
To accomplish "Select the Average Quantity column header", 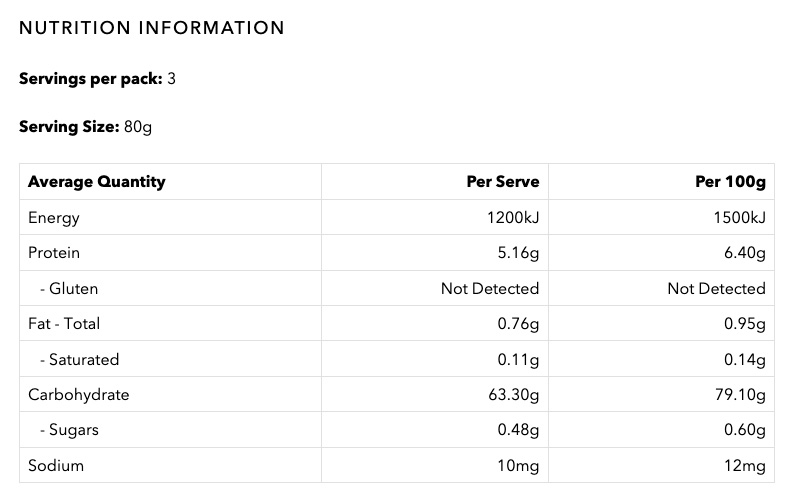I will click(97, 182).
